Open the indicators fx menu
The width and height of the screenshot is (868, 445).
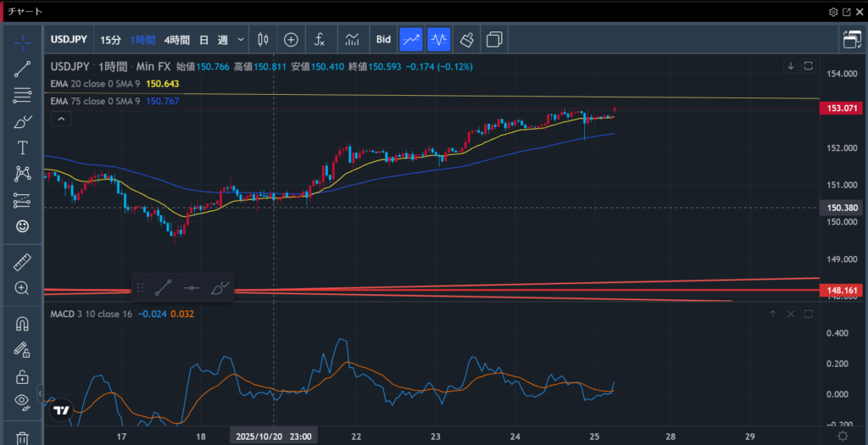tap(320, 39)
